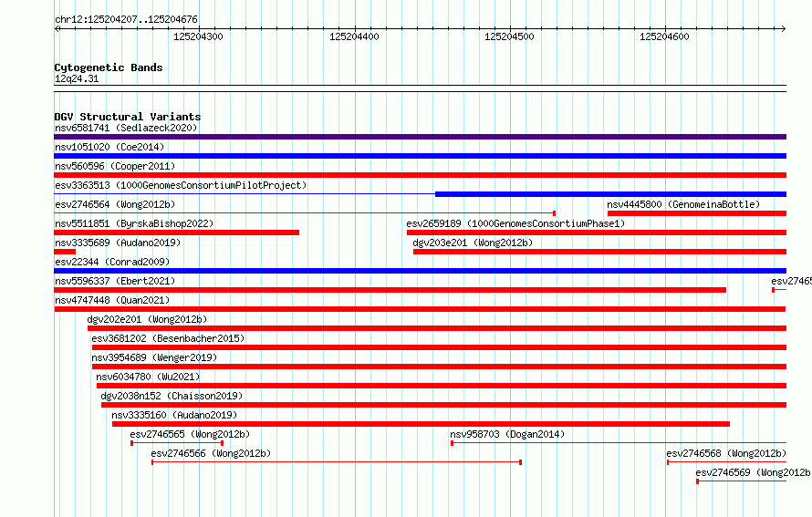This screenshot has height=517, width=812.
Task: Open esv2746569 (Wong2012b label
Action: pos(754,472)
